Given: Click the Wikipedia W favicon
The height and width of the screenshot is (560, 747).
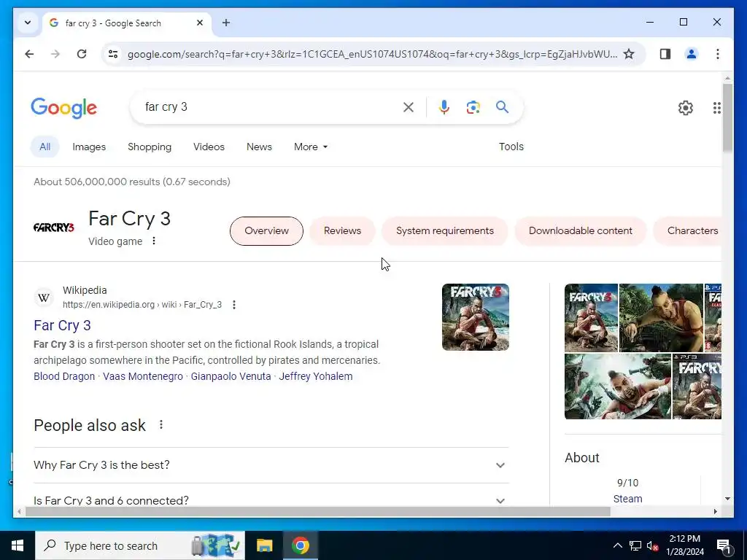Looking at the screenshot, I should (x=44, y=297).
